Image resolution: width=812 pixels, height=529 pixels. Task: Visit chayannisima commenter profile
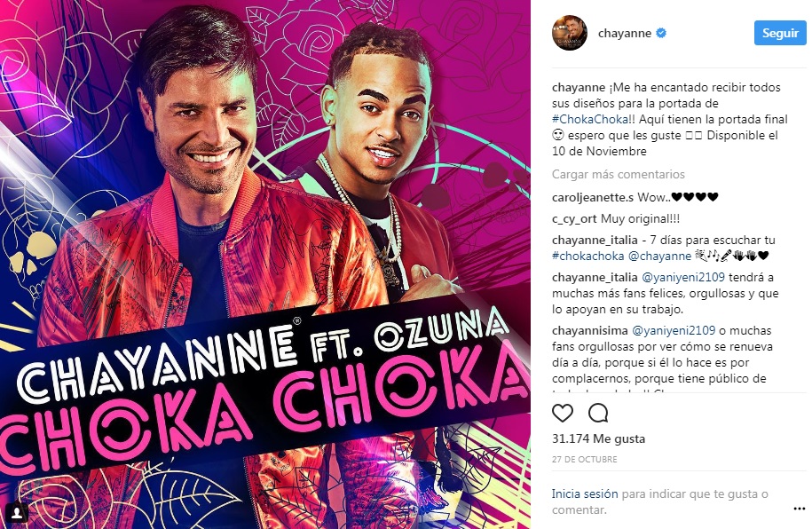pyautogui.click(x=590, y=330)
